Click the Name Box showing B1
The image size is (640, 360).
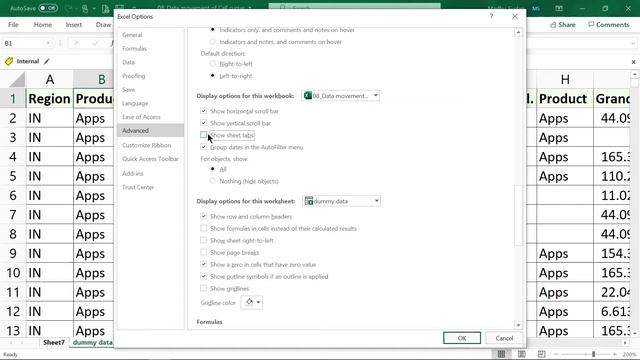[23, 43]
